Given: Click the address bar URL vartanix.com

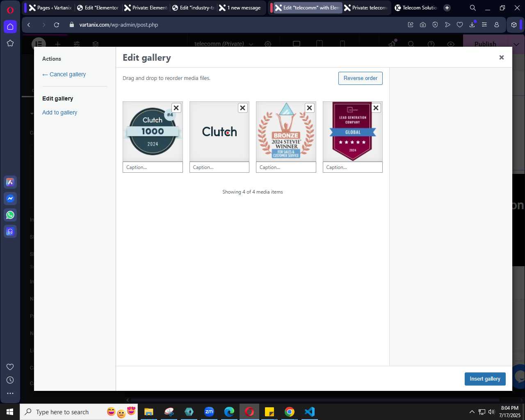Looking at the screenshot, I should (x=119, y=25).
